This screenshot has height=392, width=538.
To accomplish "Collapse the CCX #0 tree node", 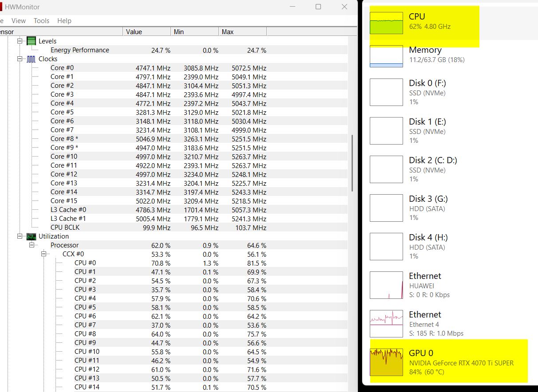I will (x=44, y=254).
